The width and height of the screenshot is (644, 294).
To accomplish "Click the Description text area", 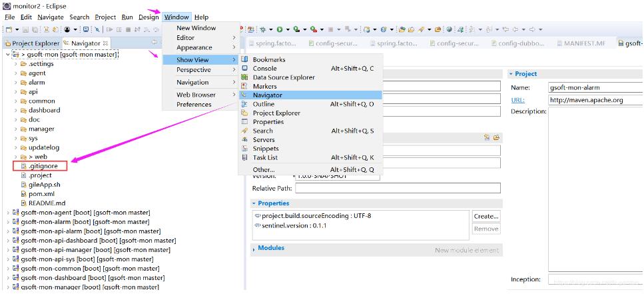I will pyautogui.click(x=596, y=189).
